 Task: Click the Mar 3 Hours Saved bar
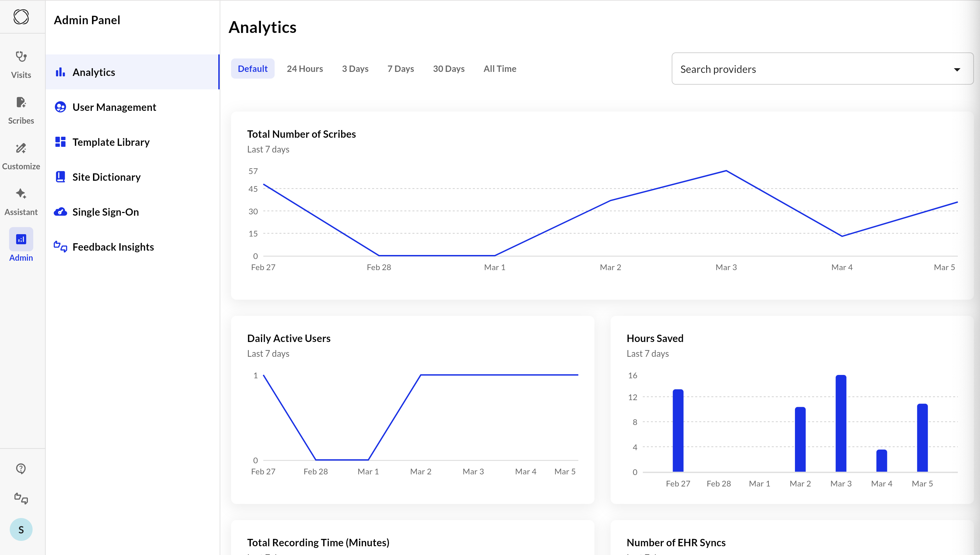[x=841, y=423]
